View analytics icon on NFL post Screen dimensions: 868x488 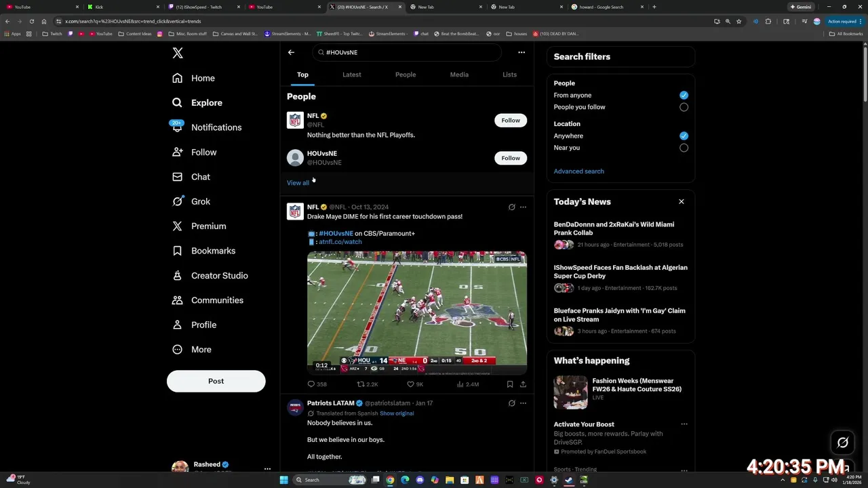460,384
